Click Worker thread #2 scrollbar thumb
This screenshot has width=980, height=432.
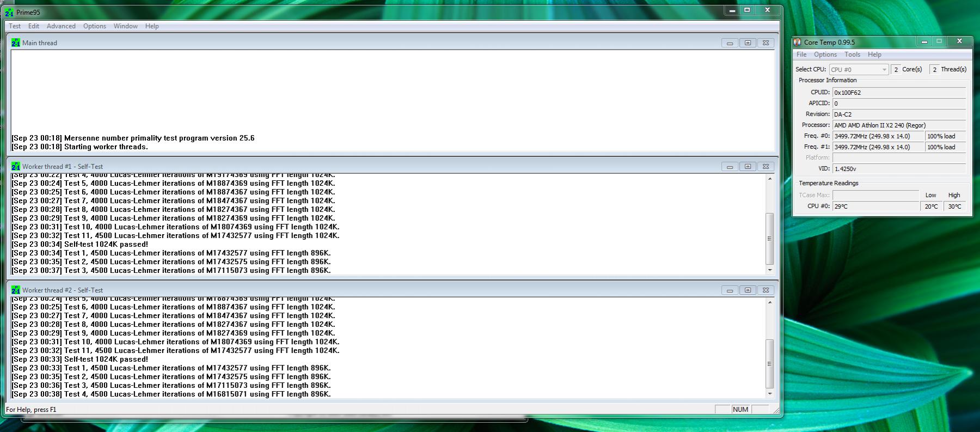(770, 364)
